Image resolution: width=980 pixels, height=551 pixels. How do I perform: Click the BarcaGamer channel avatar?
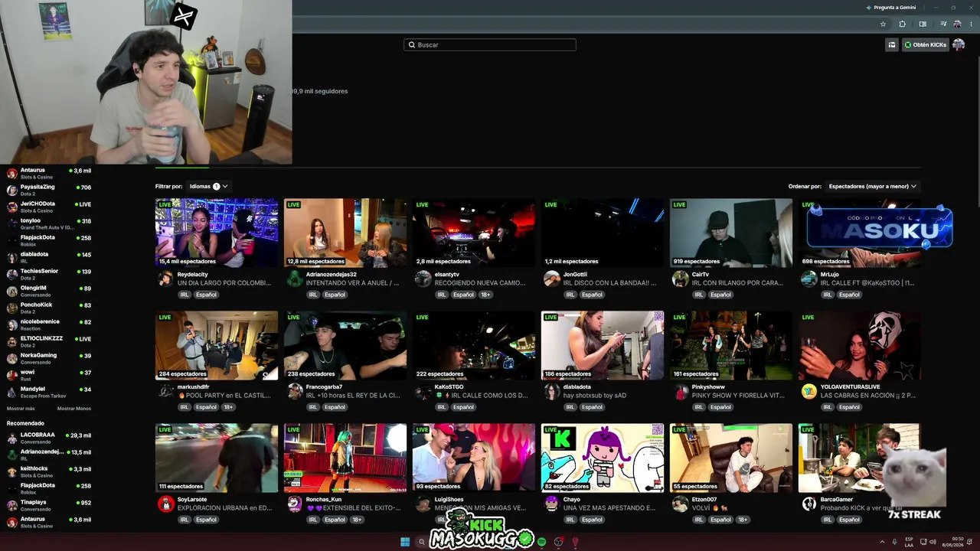808,504
